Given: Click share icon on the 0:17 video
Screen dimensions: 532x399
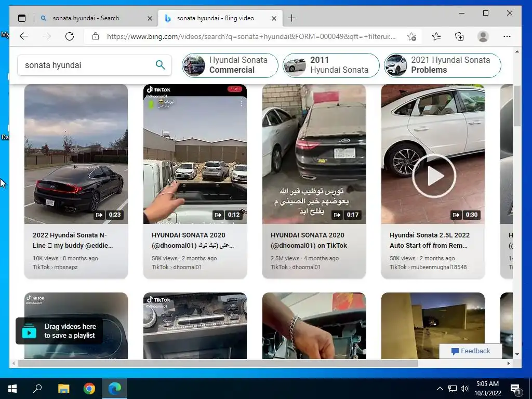Looking at the screenshot, I should coord(337,215).
